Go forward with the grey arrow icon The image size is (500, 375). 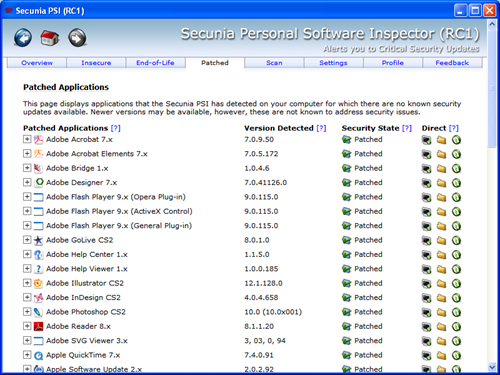pyautogui.click(x=77, y=38)
